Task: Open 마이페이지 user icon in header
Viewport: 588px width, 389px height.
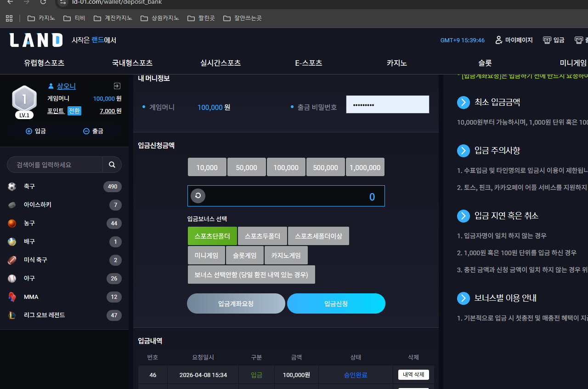Action: point(498,40)
